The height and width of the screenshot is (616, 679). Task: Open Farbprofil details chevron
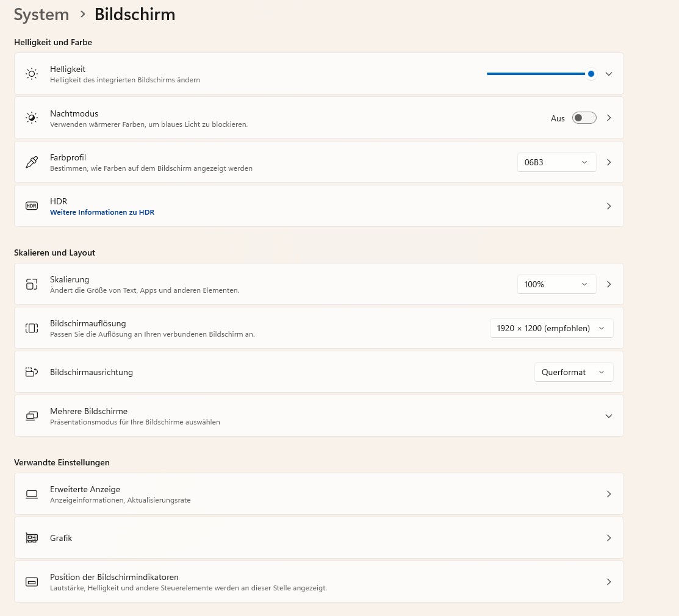pyautogui.click(x=609, y=162)
